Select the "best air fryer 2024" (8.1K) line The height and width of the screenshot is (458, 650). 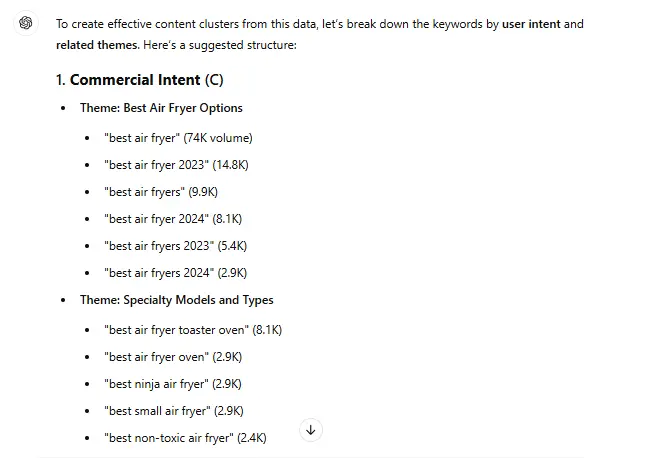click(172, 219)
